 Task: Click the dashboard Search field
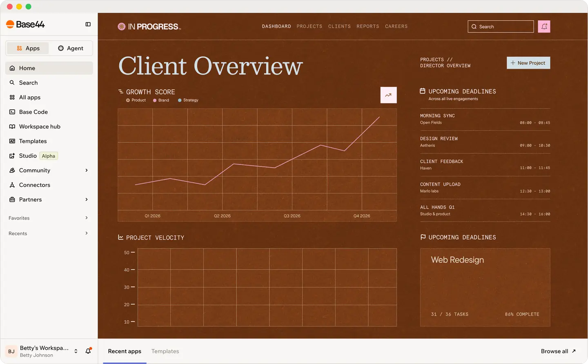501,27
